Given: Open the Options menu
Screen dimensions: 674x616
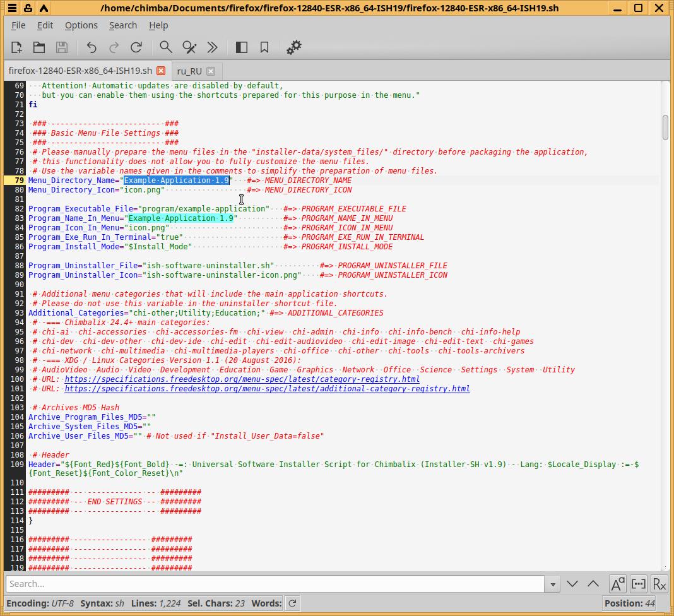Looking at the screenshot, I should pyautogui.click(x=81, y=25).
